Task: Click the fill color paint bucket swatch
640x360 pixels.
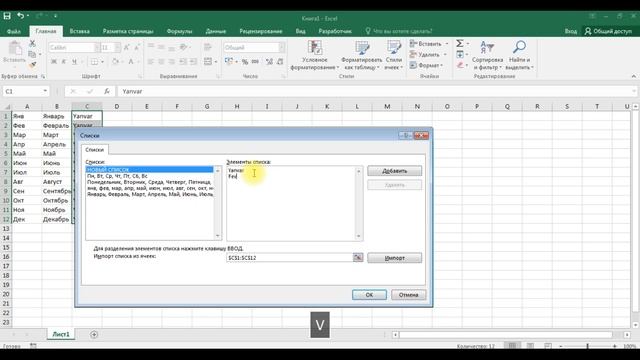Action: (x=115, y=62)
